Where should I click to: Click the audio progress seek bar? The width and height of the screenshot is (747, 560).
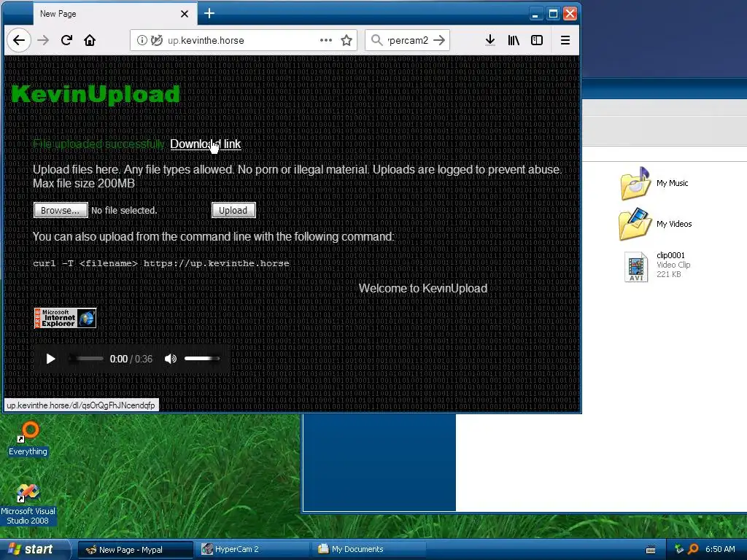tap(86, 359)
